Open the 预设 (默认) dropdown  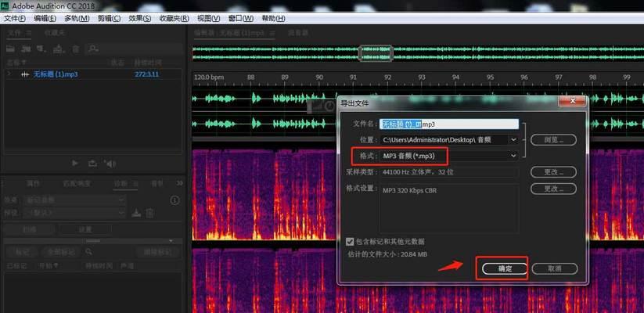coord(75,213)
